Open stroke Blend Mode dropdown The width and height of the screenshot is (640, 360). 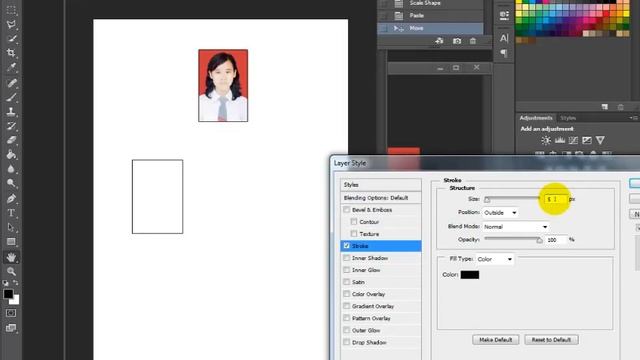516,227
